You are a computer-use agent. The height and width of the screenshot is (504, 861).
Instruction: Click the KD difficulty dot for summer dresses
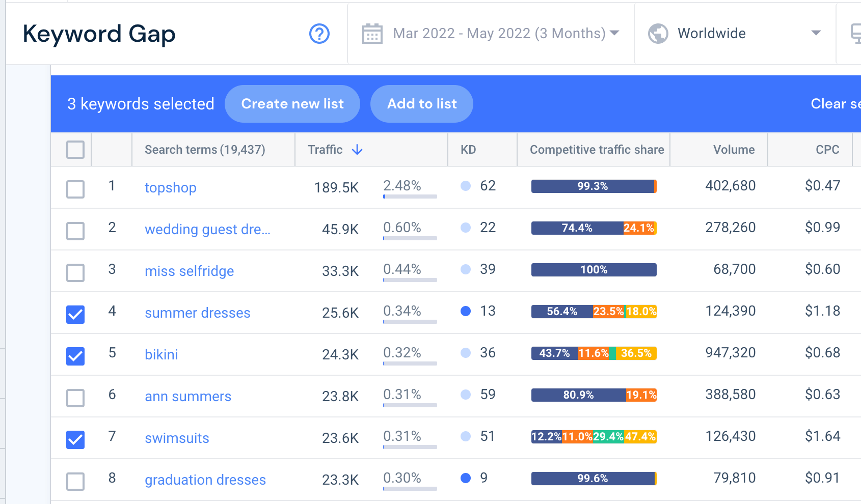point(466,311)
